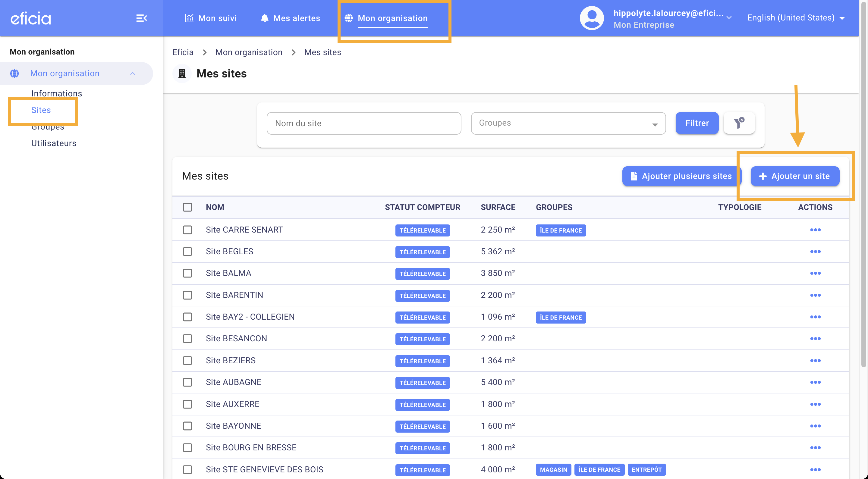
Task: Click the Nom du site input field
Action: pos(364,123)
